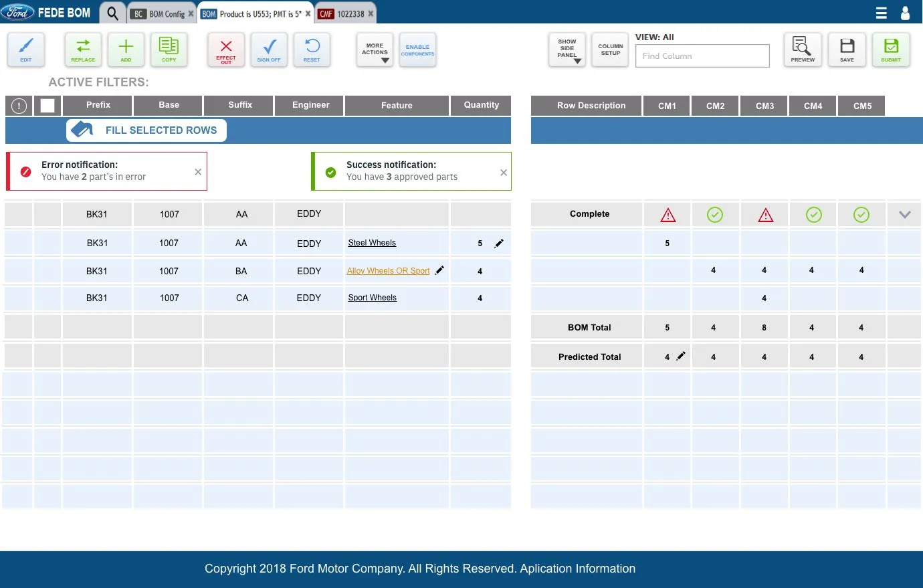The height and width of the screenshot is (588, 923).
Task: Click the green success notification icon
Action: click(x=330, y=173)
